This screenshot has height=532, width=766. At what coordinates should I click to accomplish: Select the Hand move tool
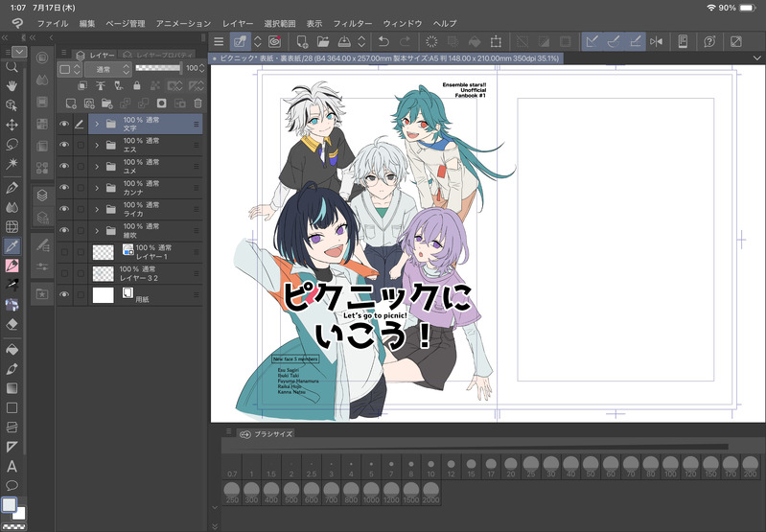pyautogui.click(x=12, y=86)
